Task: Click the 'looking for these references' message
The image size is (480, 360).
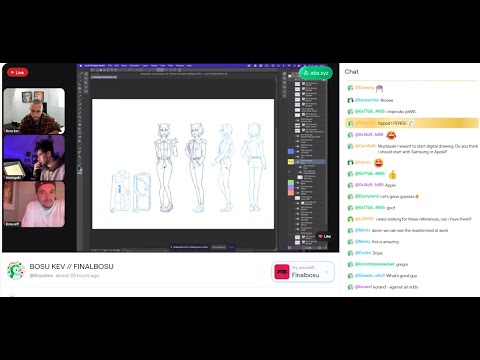Action: pyautogui.click(x=423, y=219)
